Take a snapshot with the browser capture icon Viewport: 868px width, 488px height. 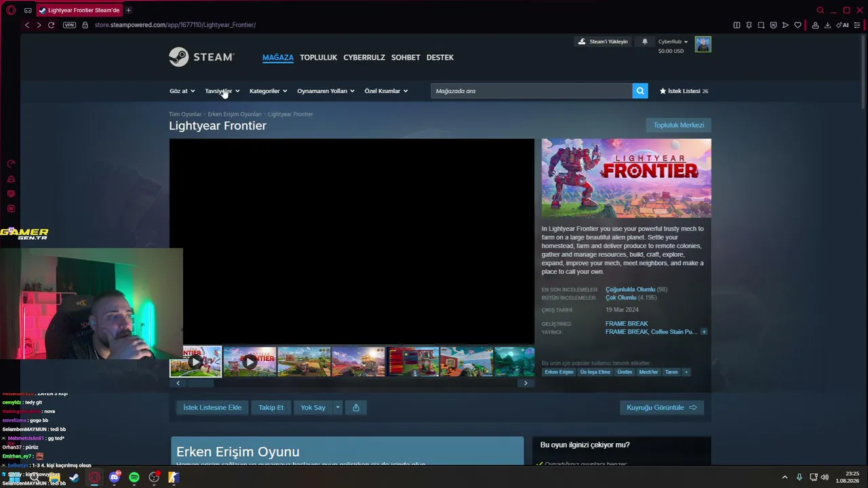point(761,25)
